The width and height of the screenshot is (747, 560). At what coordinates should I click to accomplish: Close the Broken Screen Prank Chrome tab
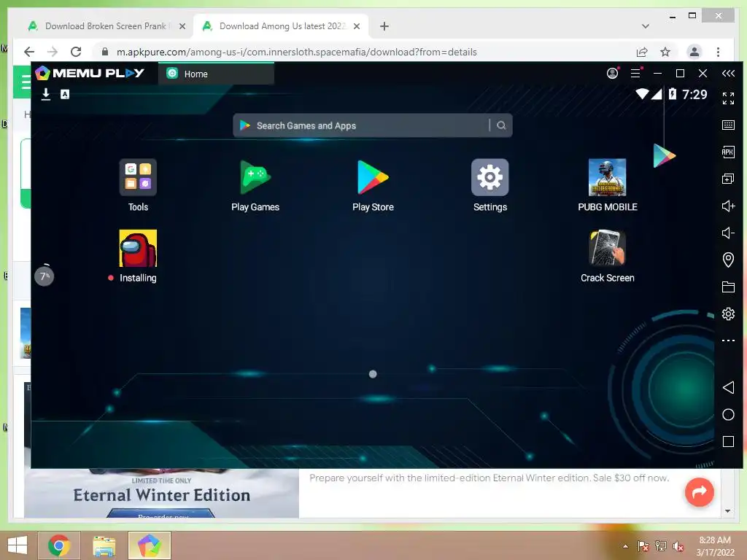click(182, 26)
